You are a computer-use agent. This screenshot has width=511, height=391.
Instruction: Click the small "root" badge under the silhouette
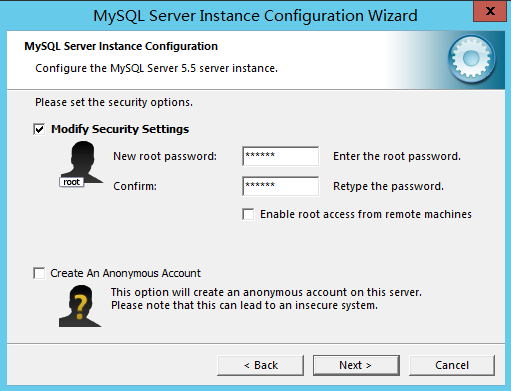click(71, 182)
